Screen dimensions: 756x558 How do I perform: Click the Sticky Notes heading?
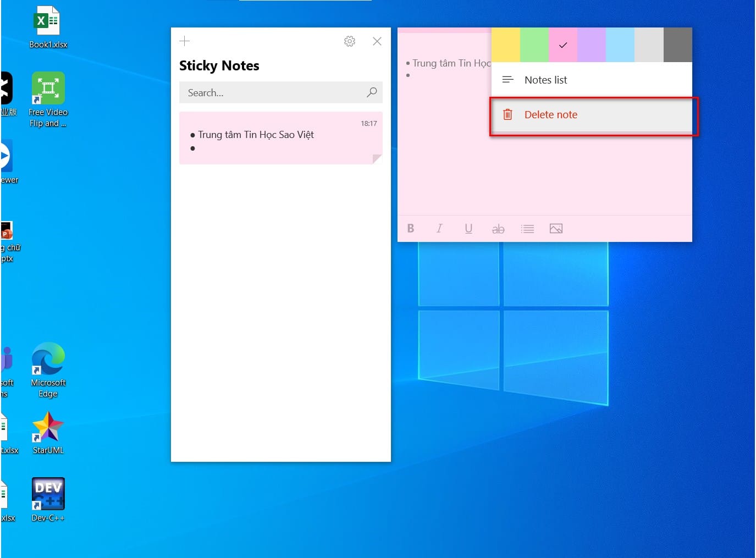(219, 66)
